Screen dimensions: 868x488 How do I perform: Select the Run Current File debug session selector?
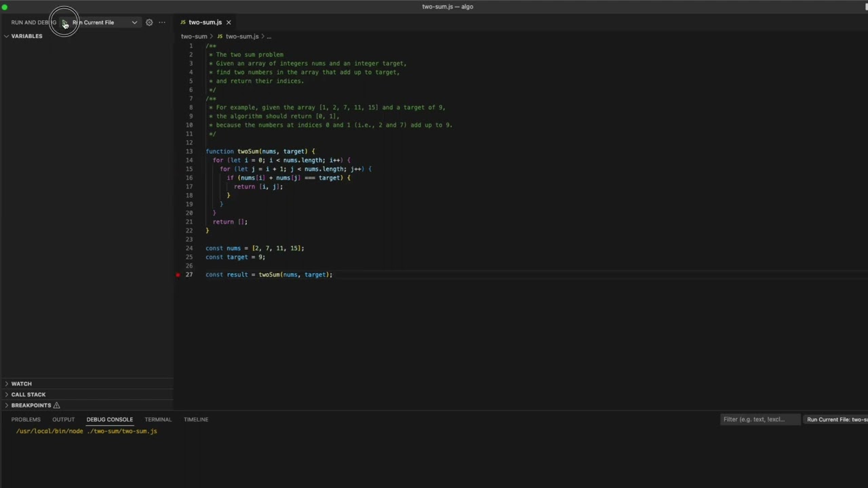pos(837,420)
